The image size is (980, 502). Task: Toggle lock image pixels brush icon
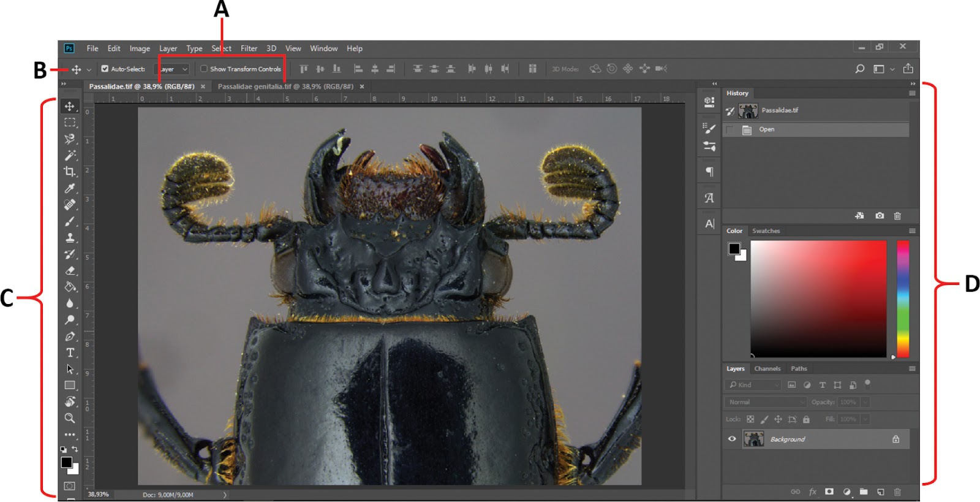(x=764, y=419)
